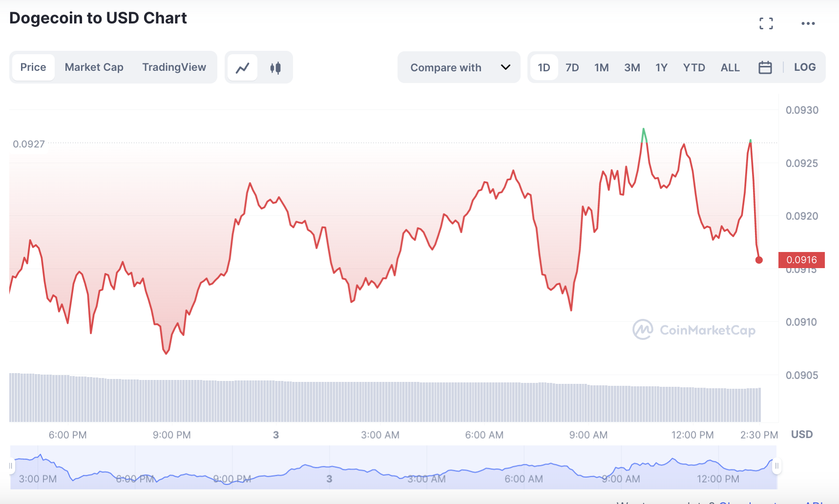
Task: Switch to candlestick chart view icon
Action: pyautogui.click(x=275, y=67)
